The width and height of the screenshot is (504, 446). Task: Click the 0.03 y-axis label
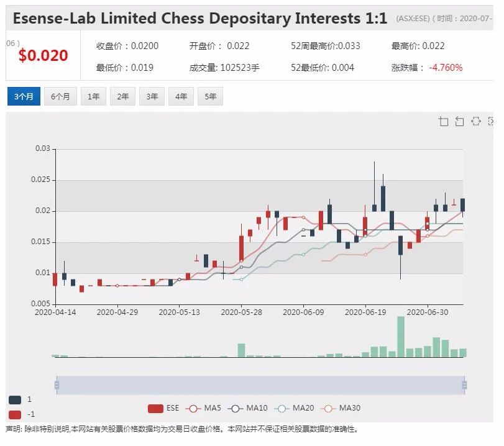(x=42, y=148)
